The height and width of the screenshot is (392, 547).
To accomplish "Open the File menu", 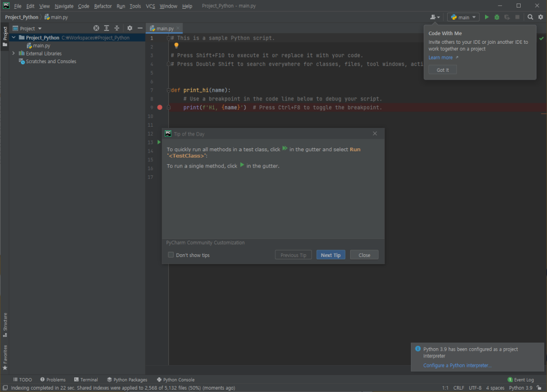I will tap(18, 6).
